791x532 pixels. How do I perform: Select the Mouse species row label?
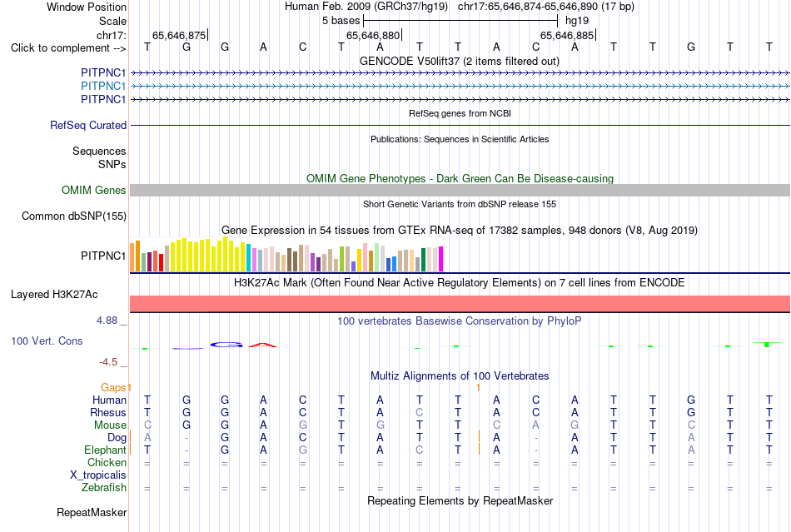(110, 425)
